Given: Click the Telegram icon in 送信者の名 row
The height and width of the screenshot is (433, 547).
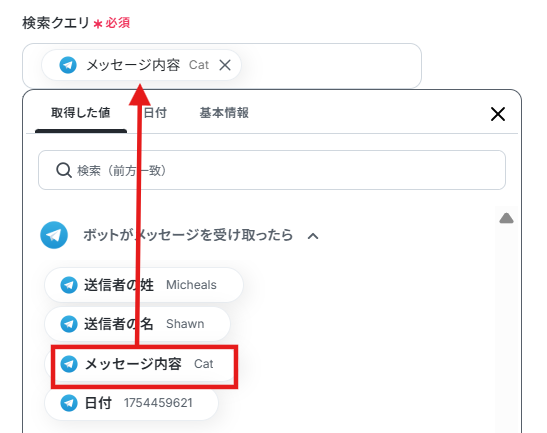Looking at the screenshot, I should tap(69, 324).
